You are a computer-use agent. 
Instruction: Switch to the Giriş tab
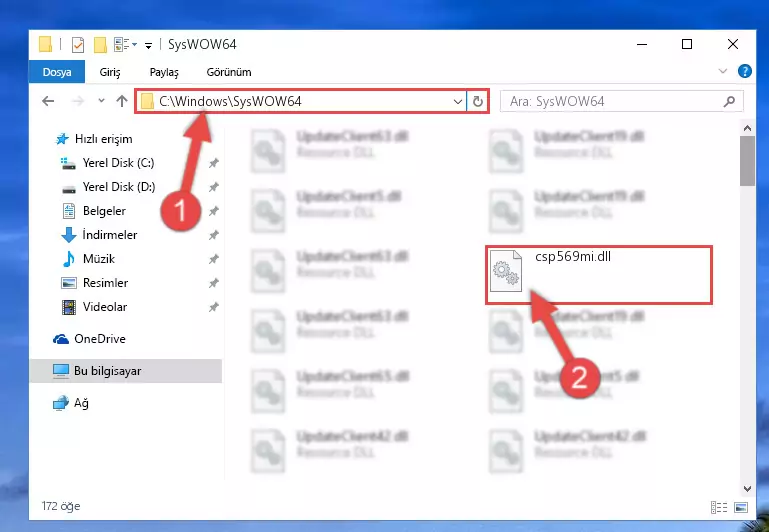110,72
